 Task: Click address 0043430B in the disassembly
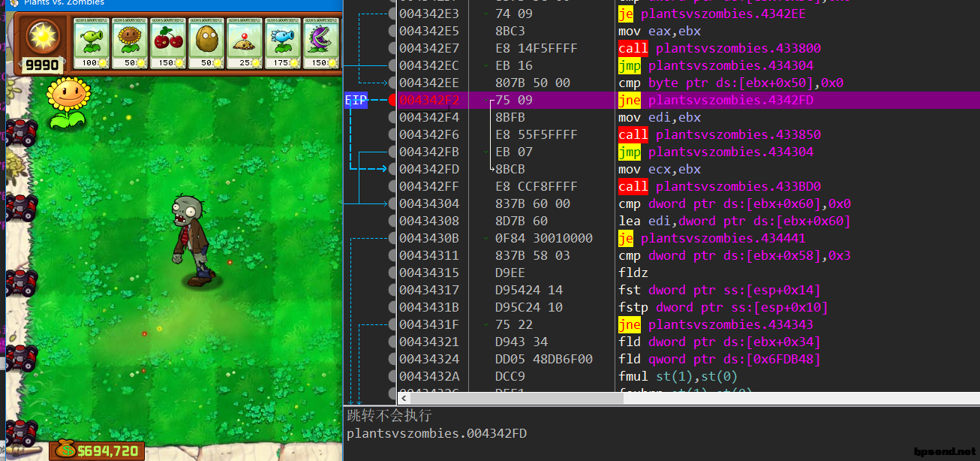point(429,238)
